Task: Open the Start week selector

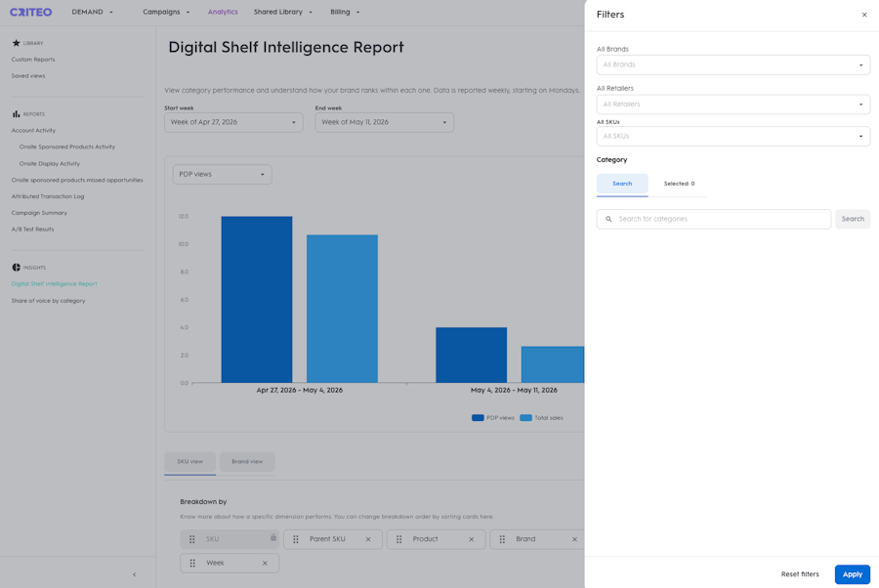Action: coord(233,122)
